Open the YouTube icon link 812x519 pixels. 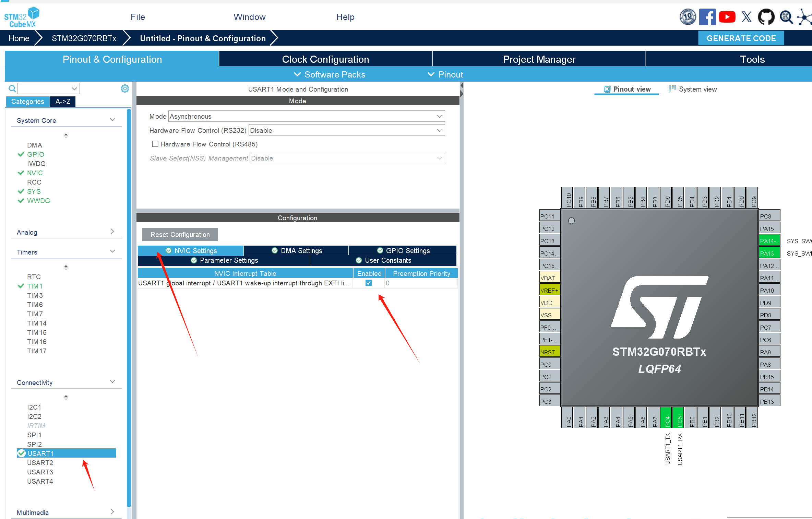click(x=727, y=17)
